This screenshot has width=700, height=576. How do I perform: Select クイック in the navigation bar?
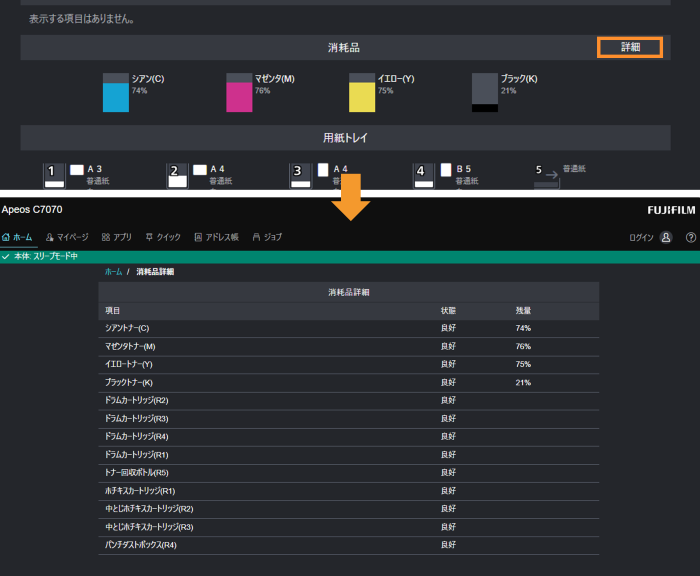163,237
